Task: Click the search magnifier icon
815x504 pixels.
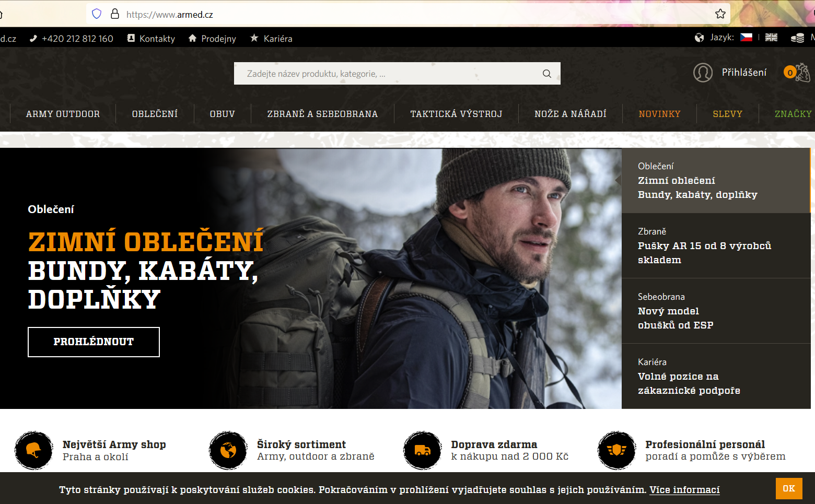Action: click(x=546, y=74)
